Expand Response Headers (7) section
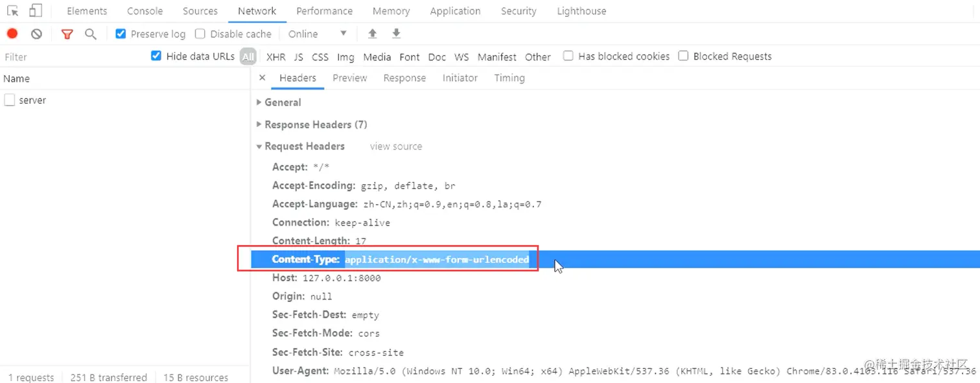The width and height of the screenshot is (980, 383). click(312, 124)
